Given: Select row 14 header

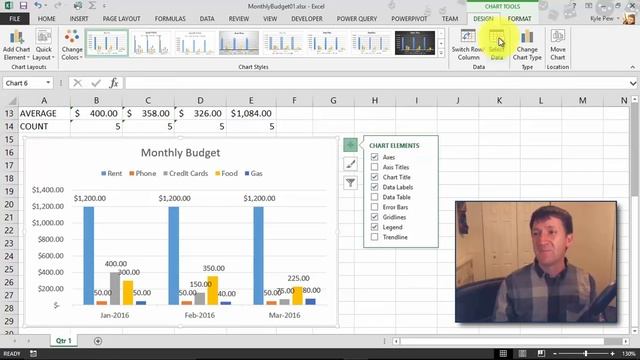Looking at the screenshot, I should coord(9,127).
